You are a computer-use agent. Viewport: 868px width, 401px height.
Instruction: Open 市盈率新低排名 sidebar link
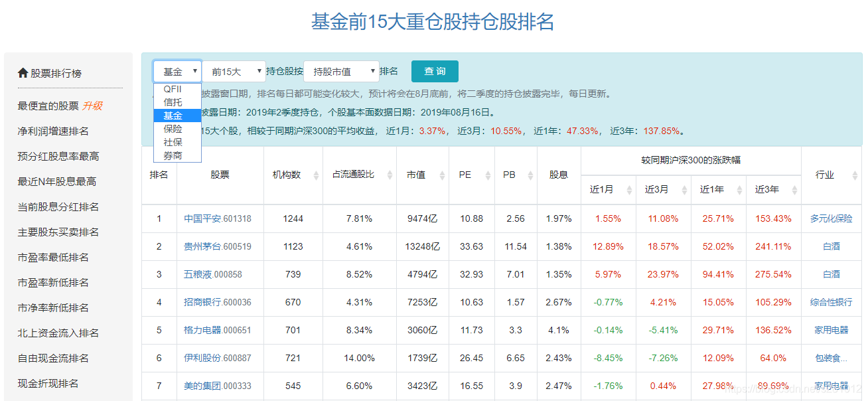tap(53, 283)
